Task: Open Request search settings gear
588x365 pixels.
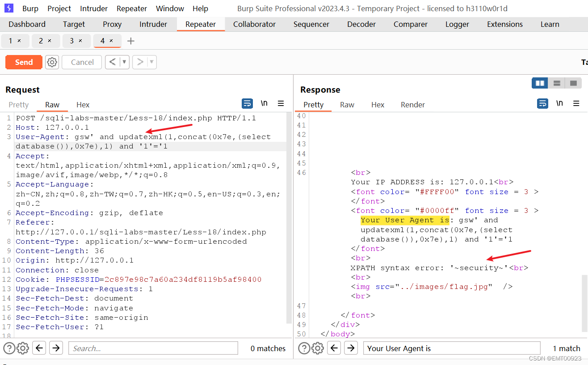Action: [22, 348]
